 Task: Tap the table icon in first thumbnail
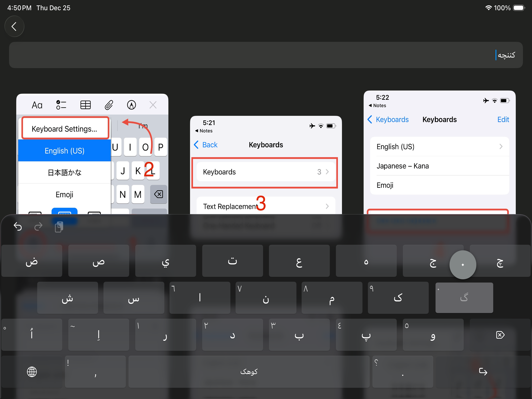point(85,105)
